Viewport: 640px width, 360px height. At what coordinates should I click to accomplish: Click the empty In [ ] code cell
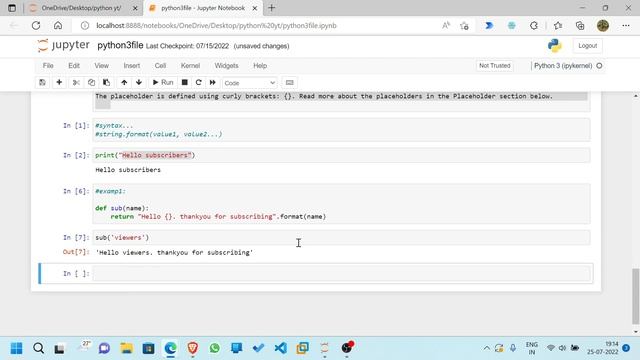(x=341, y=273)
